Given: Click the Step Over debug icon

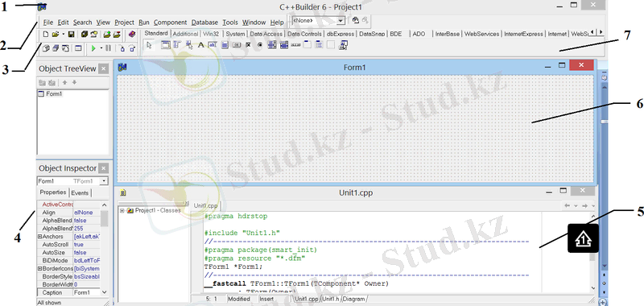Looking at the screenshot, I should pos(132,48).
